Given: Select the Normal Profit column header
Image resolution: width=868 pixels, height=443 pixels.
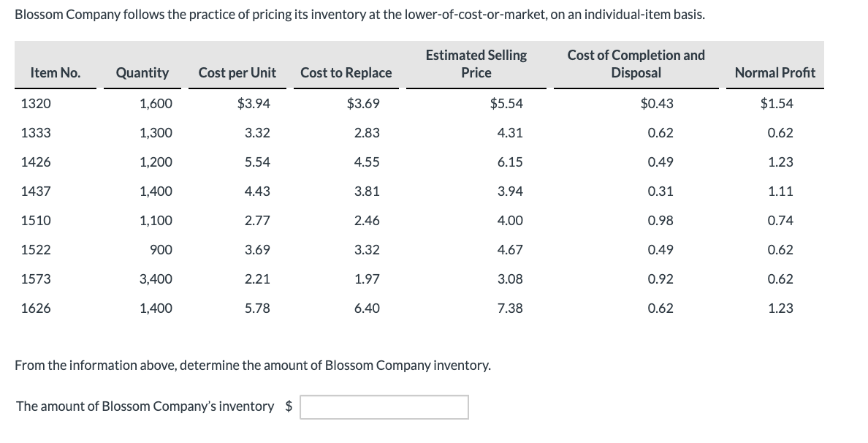Looking at the screenshot, I should tap(774, 72).
